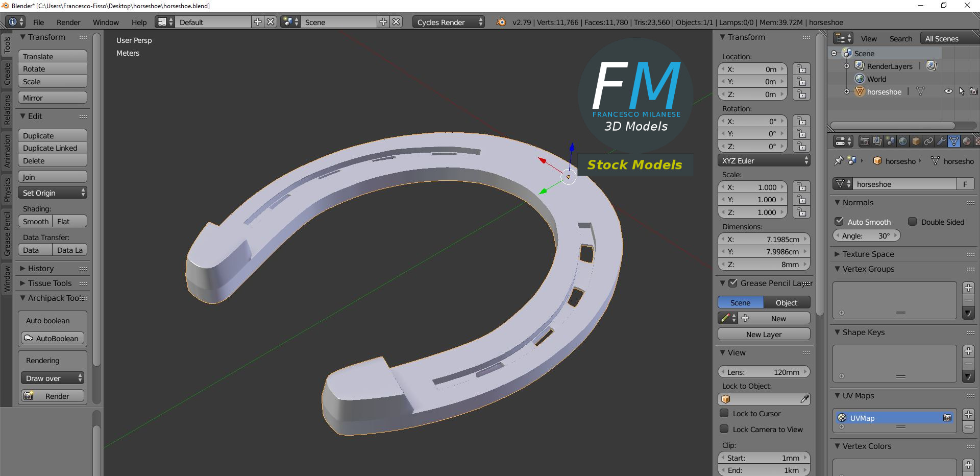The height and width of the screenshot is (476, 980).
Task: Disable the Auto Smooth checkbox
Action: point(840,221)
